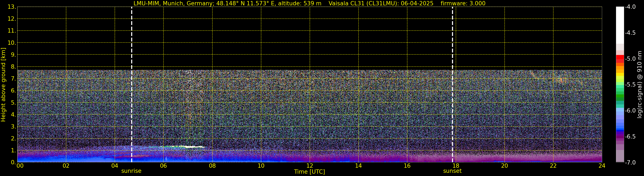
Task: Select the green band in the colorbar
Action: pos(620,96)
